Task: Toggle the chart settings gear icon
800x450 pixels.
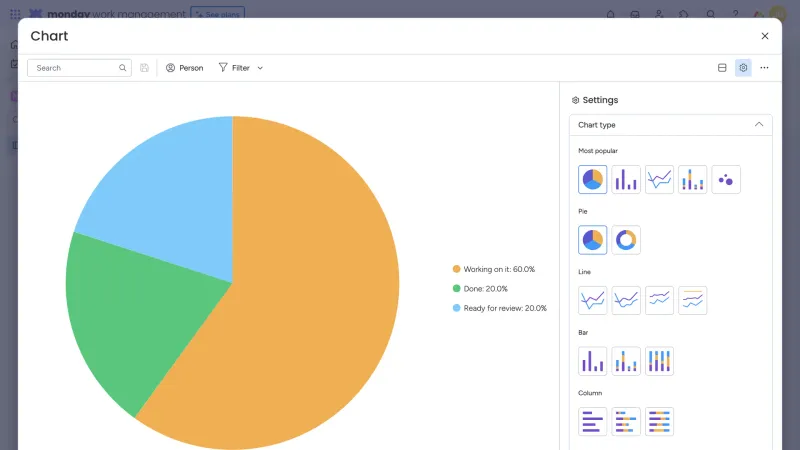Action: [743, 68]
